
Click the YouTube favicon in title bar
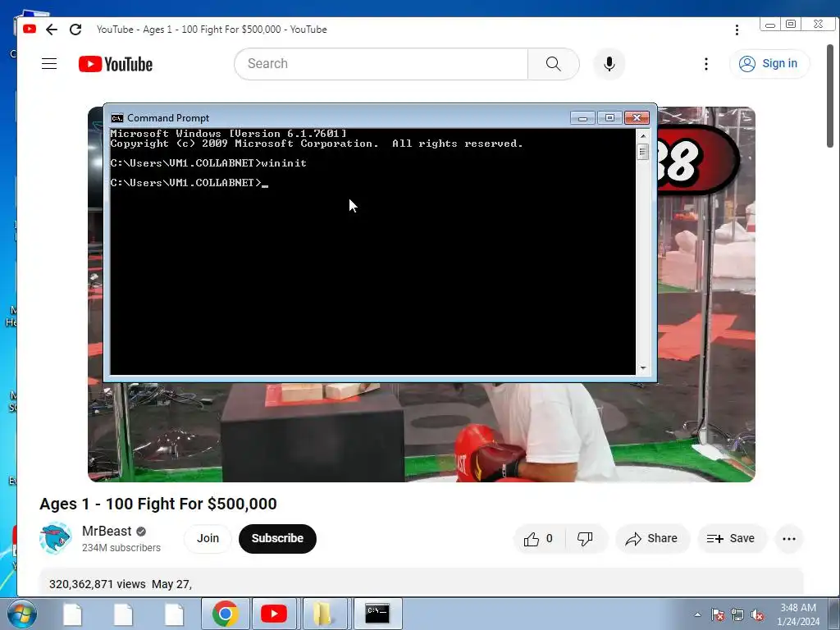30,29
